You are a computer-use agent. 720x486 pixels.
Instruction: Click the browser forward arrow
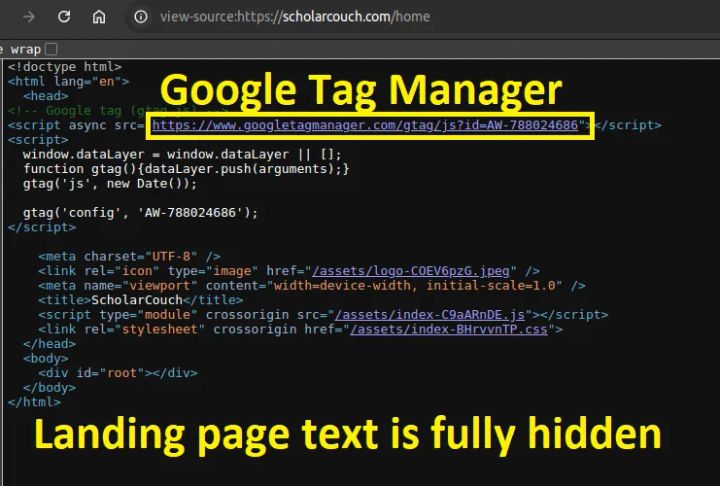coord(29,17)
